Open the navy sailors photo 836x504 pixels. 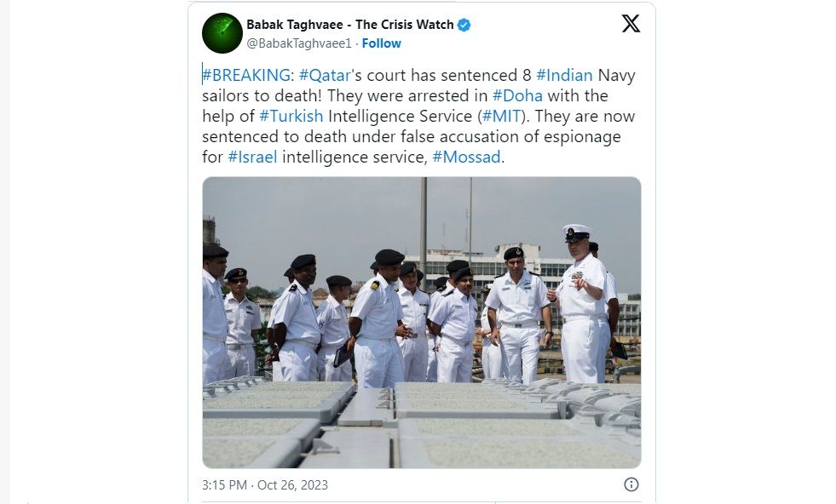click(x=422, y=323)
